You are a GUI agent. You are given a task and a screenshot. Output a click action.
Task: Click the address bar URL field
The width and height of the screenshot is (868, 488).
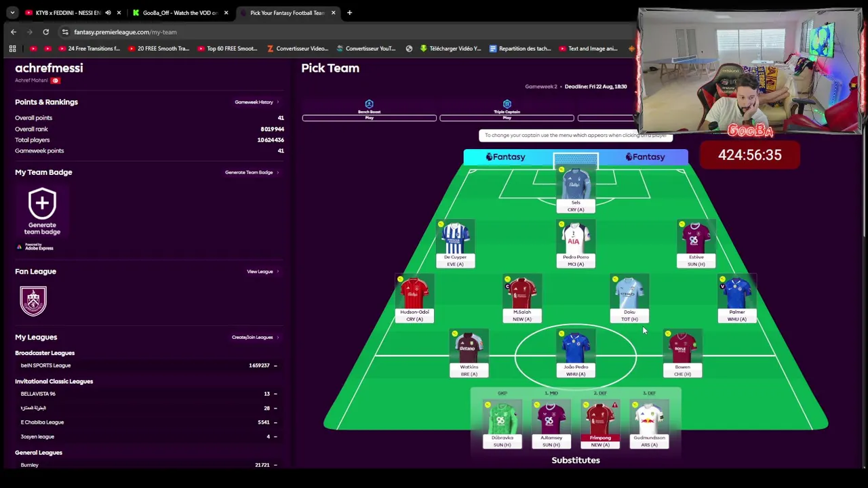click(x=346, y=32)
